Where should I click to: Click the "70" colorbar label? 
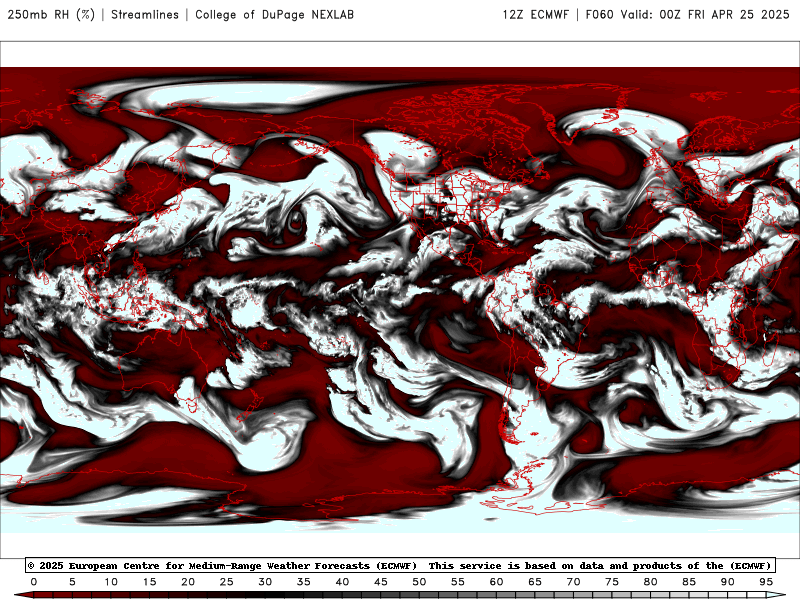coord(573,582)
